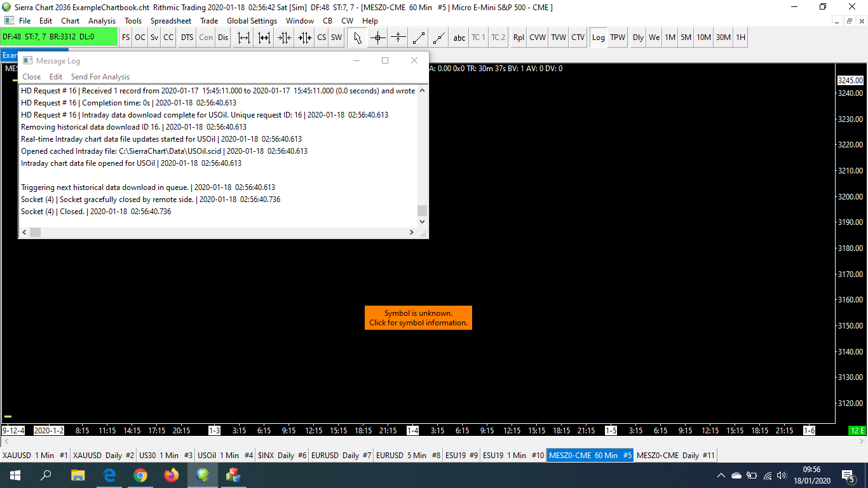The height and width of the screenshot is (488, 868).
Task: Open the Help menu
Action: (370, 21)
